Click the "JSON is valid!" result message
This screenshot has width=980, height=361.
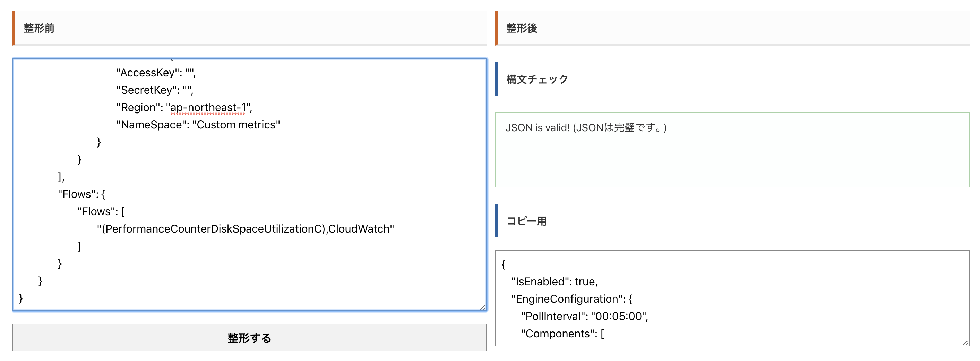point(586,128)
